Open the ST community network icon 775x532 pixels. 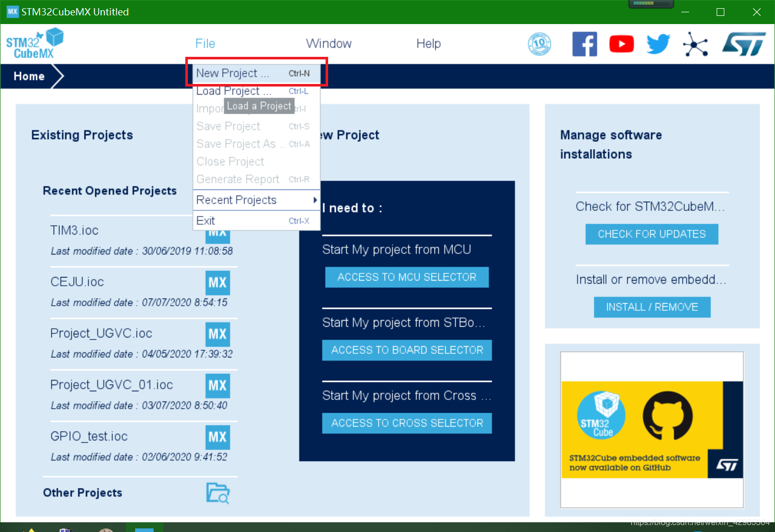click(x=695, y=44)
